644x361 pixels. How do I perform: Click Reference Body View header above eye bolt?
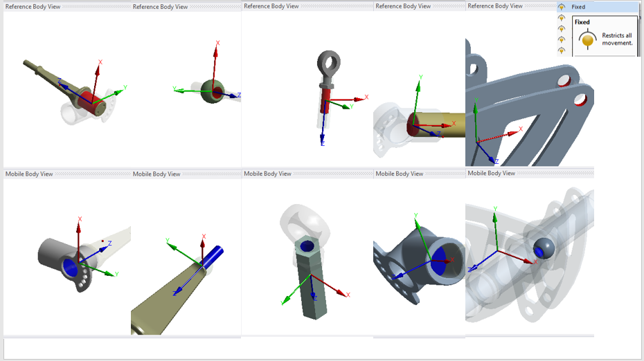[x=271, y=6]
